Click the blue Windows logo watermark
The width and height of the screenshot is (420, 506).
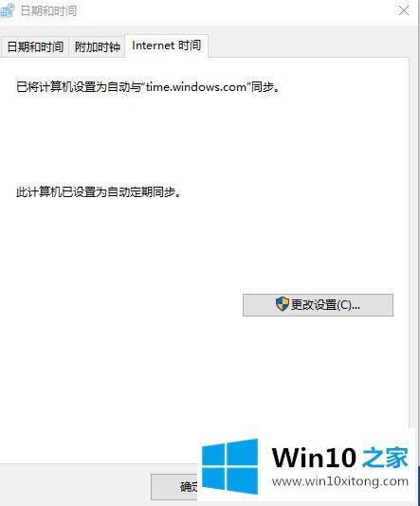tap(229, 466)
